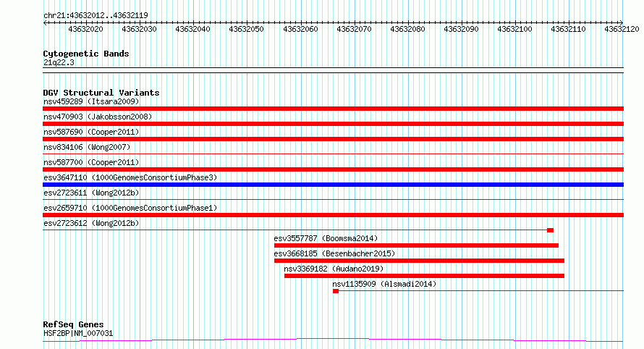This screenshot has height=349, width=644.
Task: Click ruler position 43632110
Action: (x=569, y=29)
